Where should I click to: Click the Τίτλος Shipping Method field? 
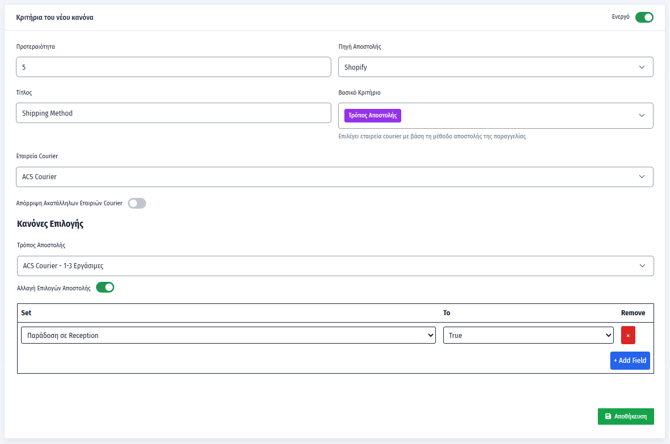(173, 113)
